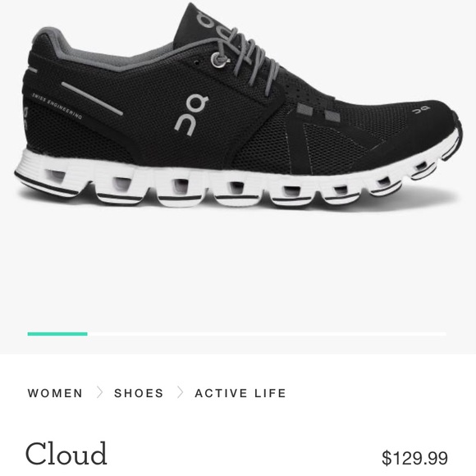Viewport: 476px width, 476px height.
Task: Tap the large On logo on shoe side
Action: pyautogui.click(x=191, y=115)
